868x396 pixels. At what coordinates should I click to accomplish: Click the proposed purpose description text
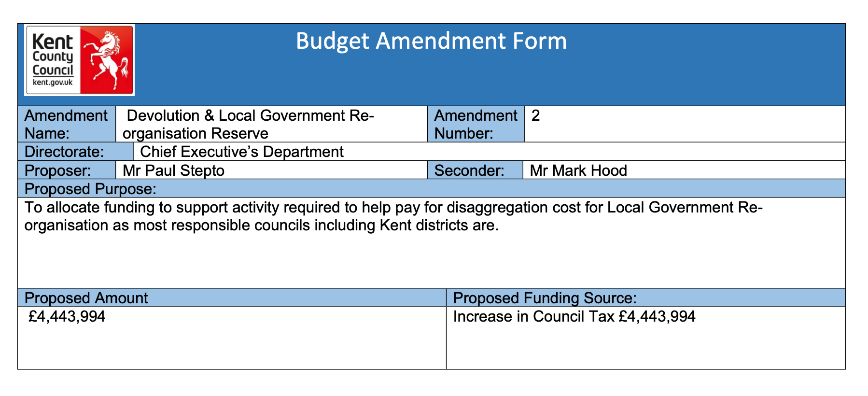point(393,216)
